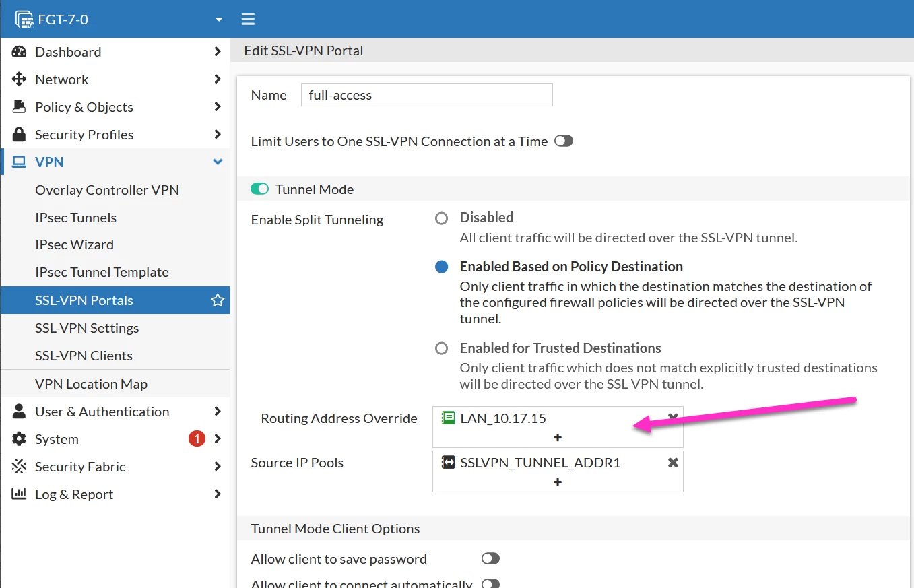914x588 pixels.
Task: Click the Log & Report chart icon
Action: (19, 494)
